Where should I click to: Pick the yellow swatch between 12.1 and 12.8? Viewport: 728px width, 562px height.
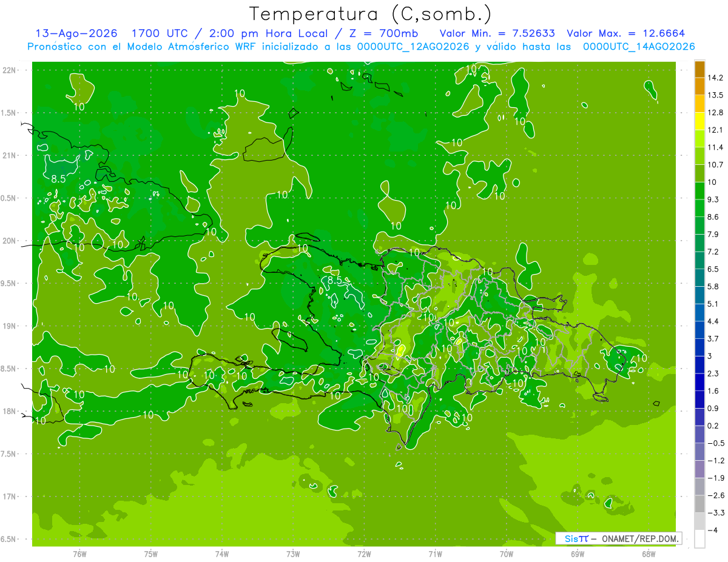click(x=699, y=121)
